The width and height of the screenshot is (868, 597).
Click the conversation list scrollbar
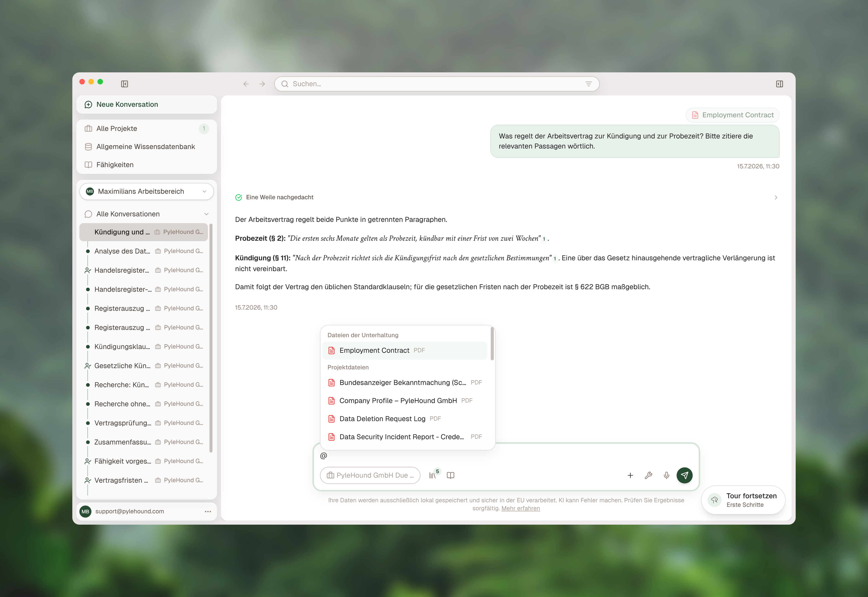click(x=211, y=338)
